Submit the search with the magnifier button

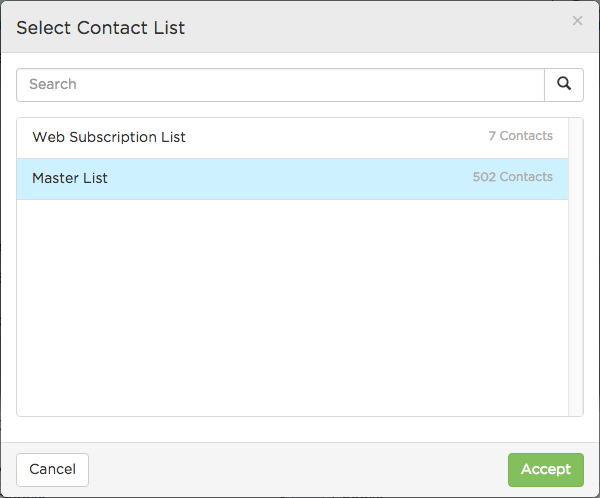tap(564, 85)
